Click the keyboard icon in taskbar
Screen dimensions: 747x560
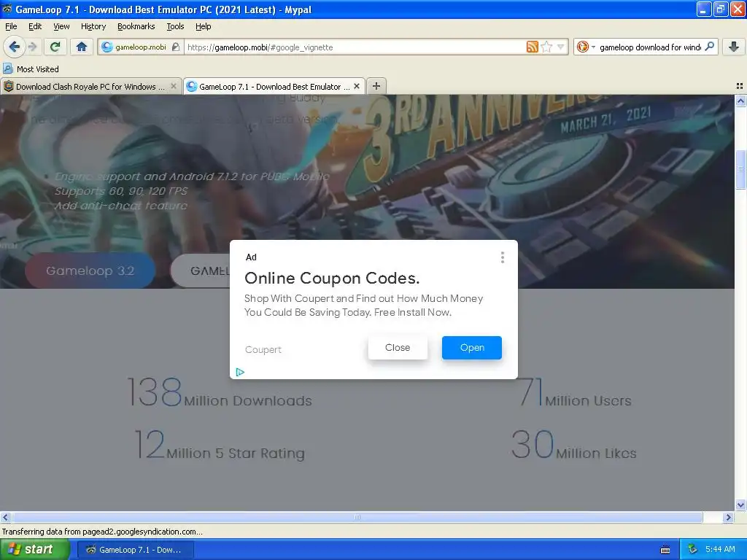(665, 550)
